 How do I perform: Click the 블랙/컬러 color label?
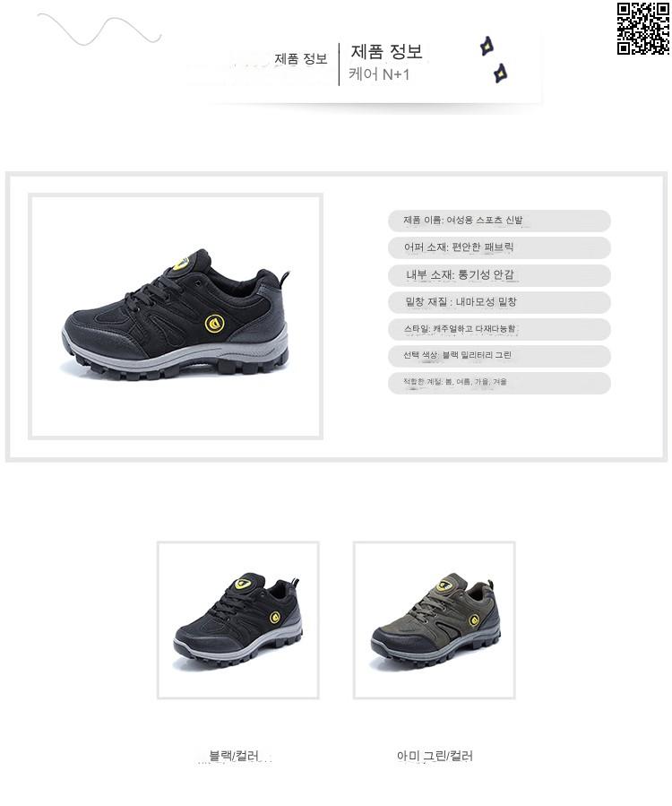[234, 756]
